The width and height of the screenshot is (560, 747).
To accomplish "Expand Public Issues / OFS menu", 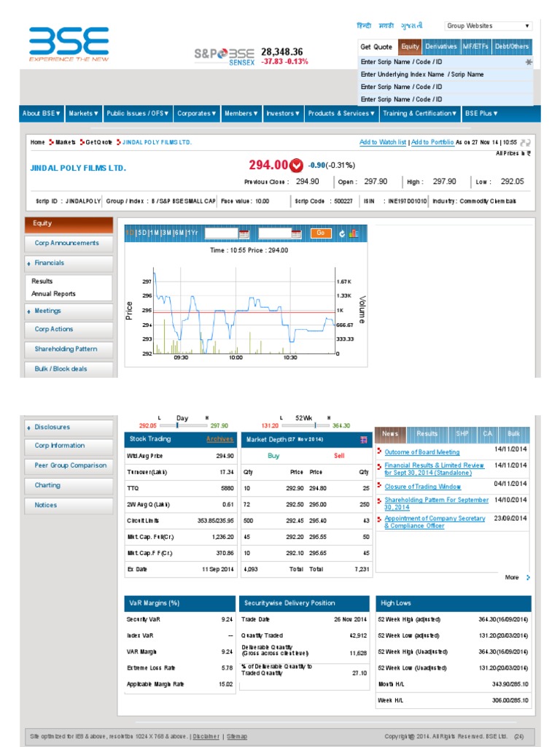I will (138, 113).
